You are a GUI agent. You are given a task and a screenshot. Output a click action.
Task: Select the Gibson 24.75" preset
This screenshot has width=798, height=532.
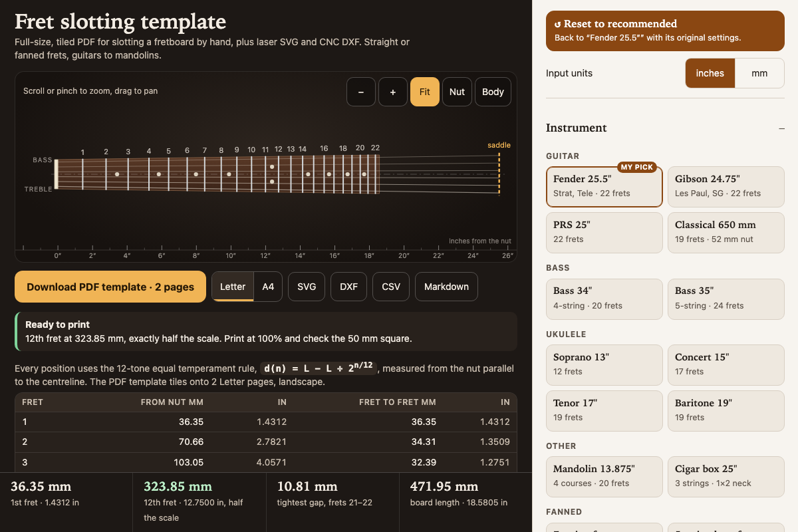pos(726,187)
